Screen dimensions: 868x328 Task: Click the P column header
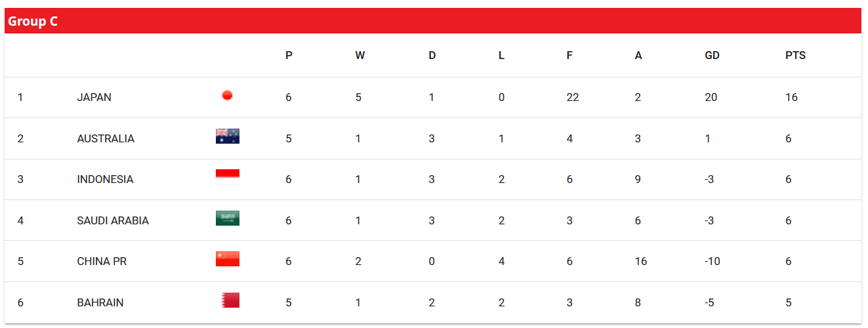tap(289, 56)
